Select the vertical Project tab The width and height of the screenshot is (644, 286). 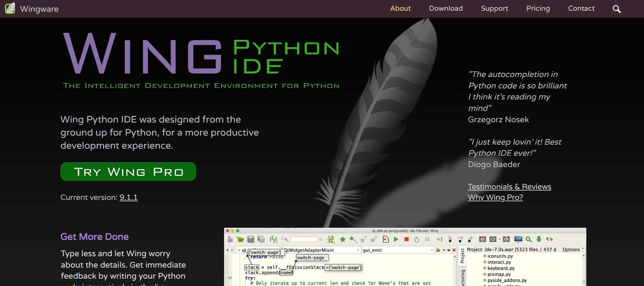[462, 256]
